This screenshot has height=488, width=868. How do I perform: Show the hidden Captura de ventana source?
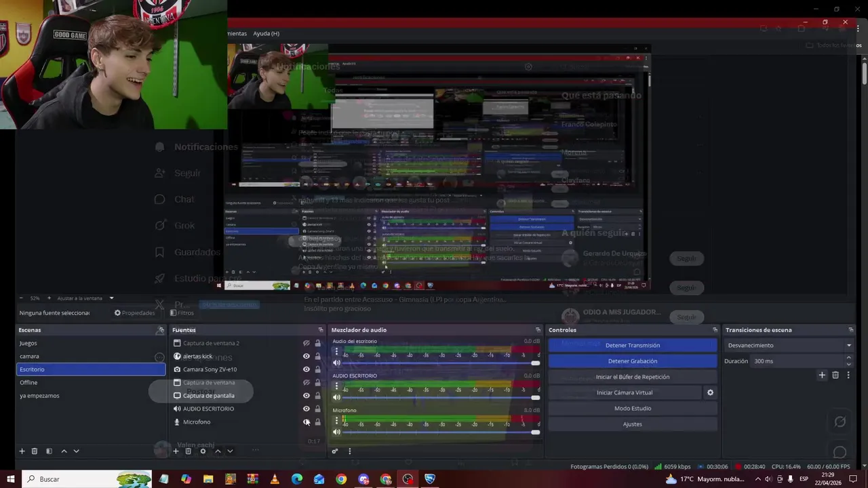point(307,383)
